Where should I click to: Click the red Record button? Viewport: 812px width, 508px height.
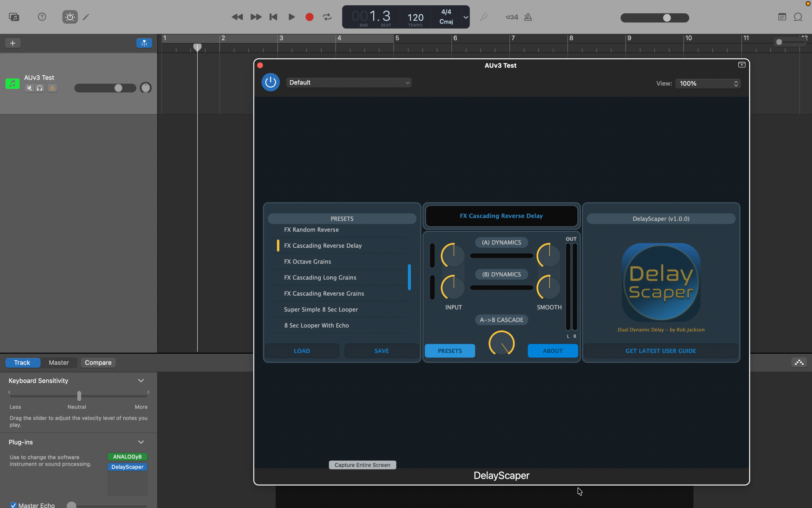(x=309, y=17)
